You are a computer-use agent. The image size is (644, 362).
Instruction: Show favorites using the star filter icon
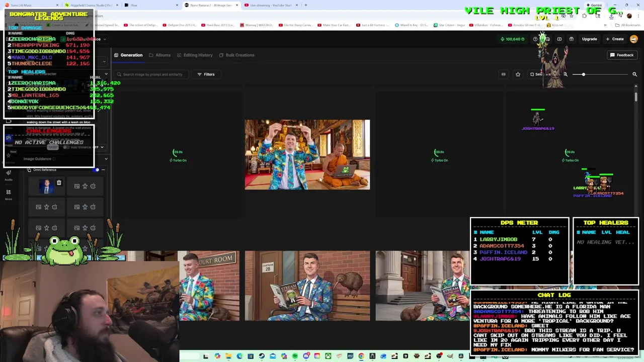click(518, 74)
